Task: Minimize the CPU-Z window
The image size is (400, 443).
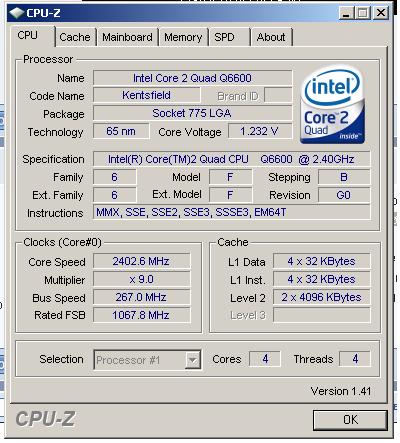Action: tap(347, 13)
